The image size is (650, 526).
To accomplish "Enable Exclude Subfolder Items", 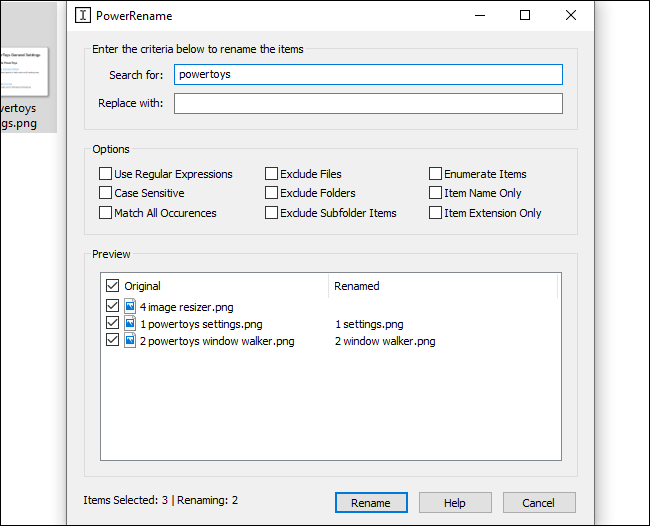I will pyautogui.click(x=272, y=213).
